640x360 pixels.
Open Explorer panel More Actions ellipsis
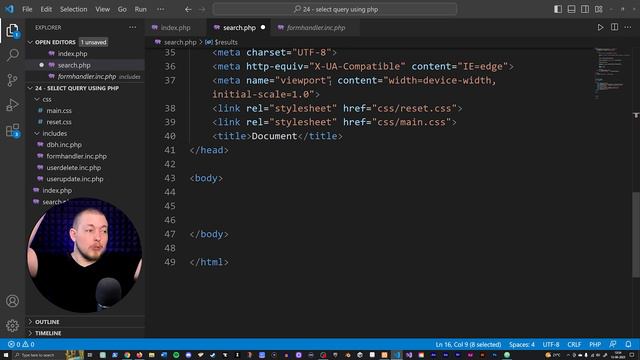click(x=133, y=27)
